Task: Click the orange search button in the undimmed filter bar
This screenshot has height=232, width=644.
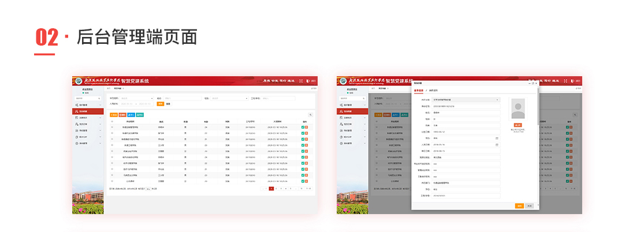Action: (160, 104)
